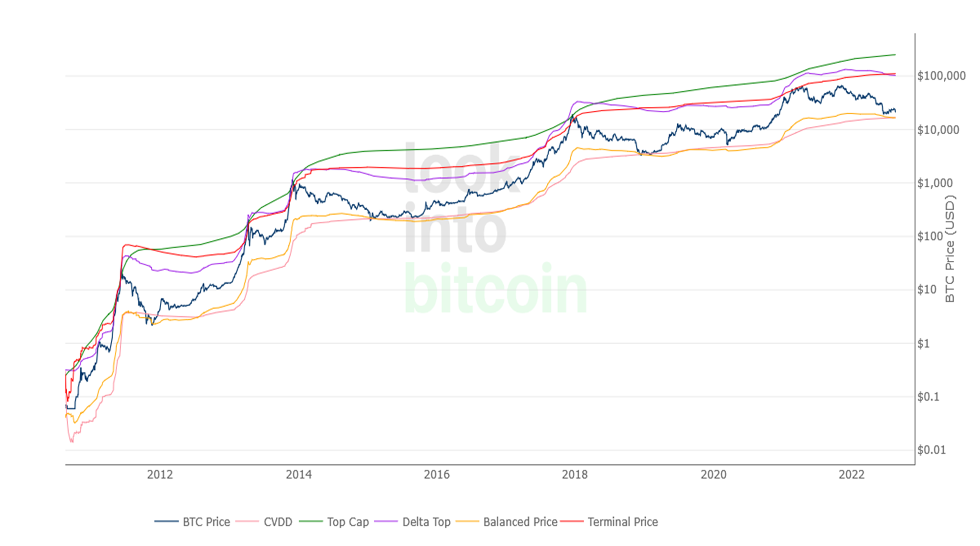Select the $100 price axis label
This screenshot has height=546, width=980.
[x=930, y=237]
